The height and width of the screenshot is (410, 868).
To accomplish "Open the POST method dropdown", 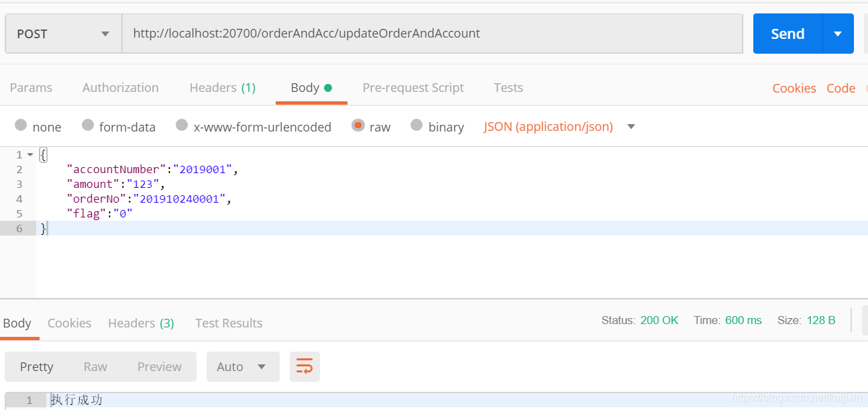I will 64,34.
